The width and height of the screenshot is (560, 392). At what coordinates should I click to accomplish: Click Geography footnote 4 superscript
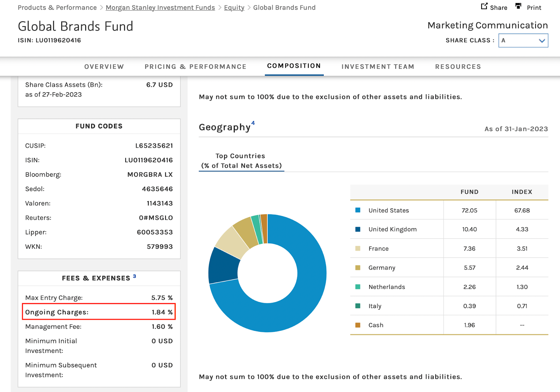pos(253,123)
